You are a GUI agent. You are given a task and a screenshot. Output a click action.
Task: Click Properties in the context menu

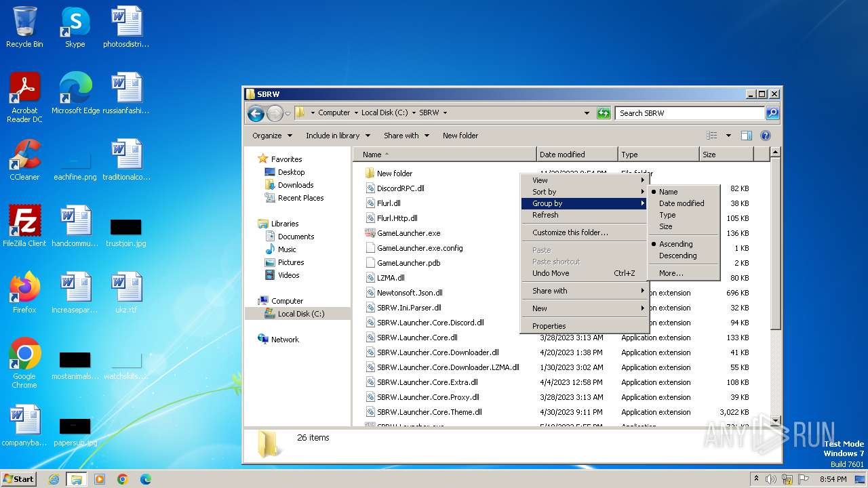585,326
